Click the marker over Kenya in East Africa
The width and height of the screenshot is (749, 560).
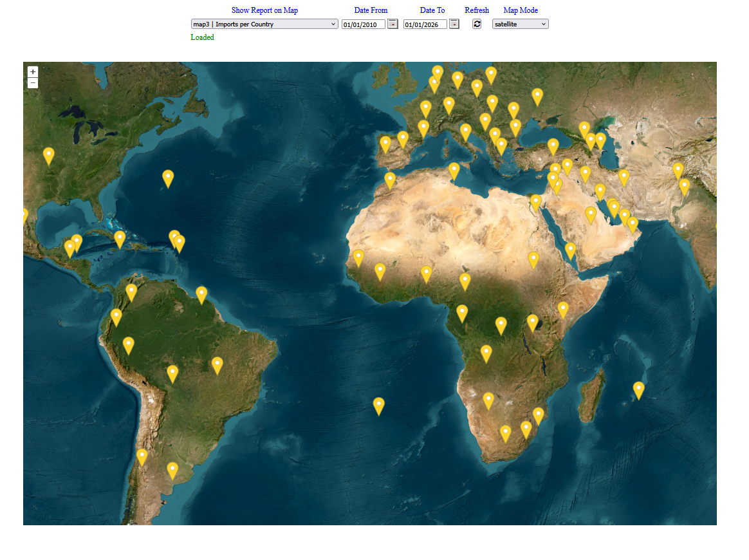pyautogui.click(x=563, y=310)
